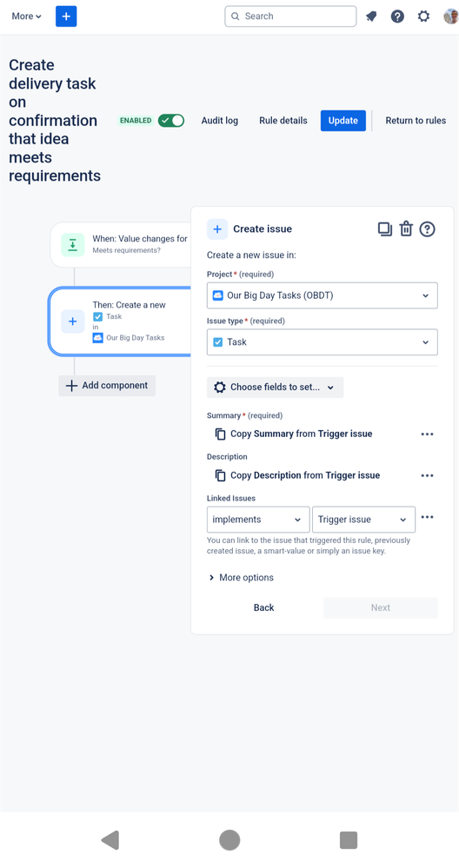Viewport: 459px width, 868px height.
Task: Tap the Android home navigation button
Action: tap(229, 840)
